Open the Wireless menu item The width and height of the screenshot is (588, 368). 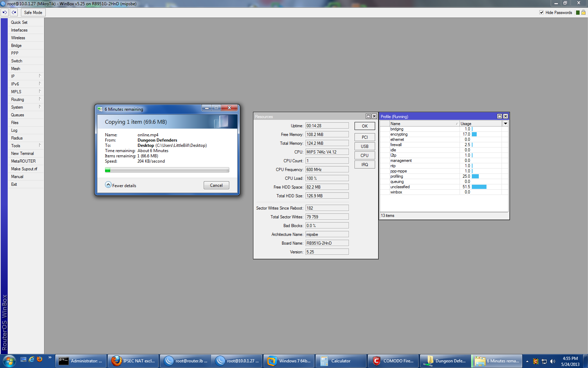[26, 38]
